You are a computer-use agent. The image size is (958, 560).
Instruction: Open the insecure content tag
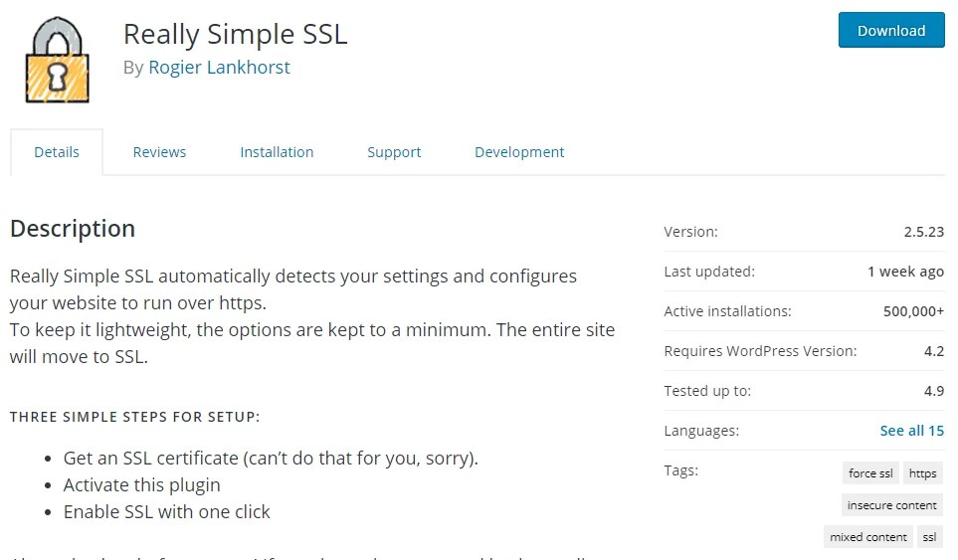pos(891,505)
